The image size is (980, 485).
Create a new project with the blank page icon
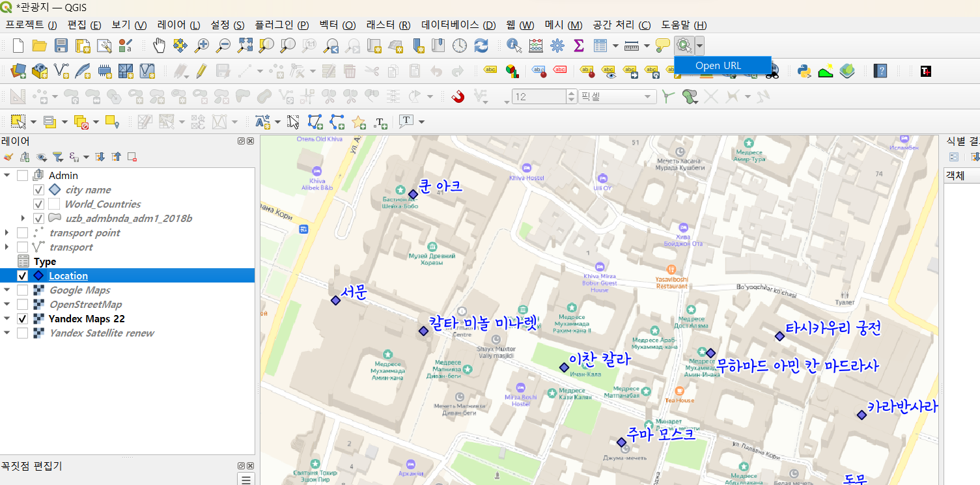(x=18, y=46)
